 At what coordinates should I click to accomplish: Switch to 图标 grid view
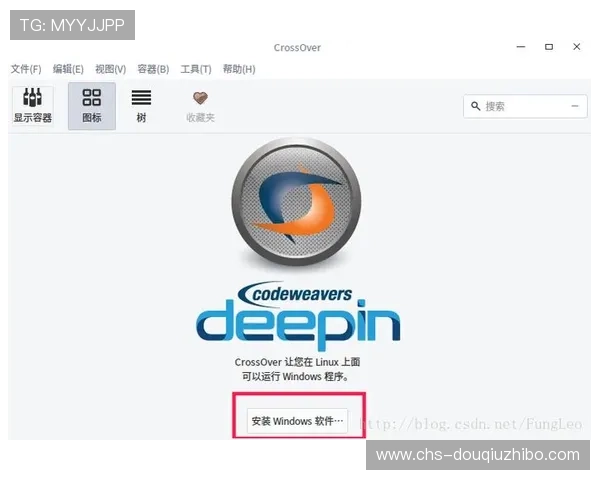coord(92,106)
